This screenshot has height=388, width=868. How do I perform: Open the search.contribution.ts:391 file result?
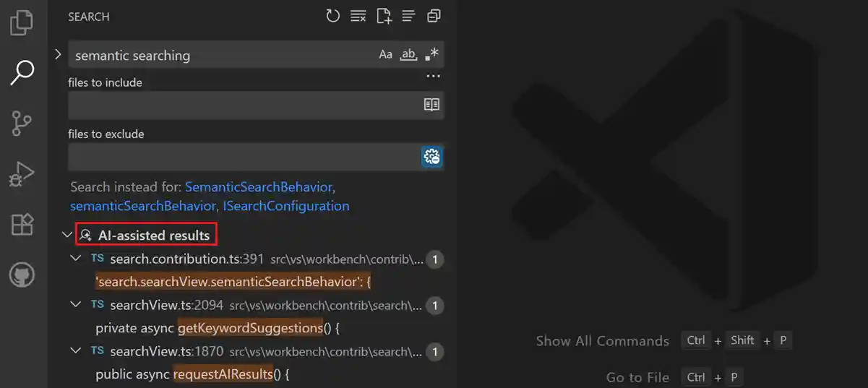tap(188, 259)
